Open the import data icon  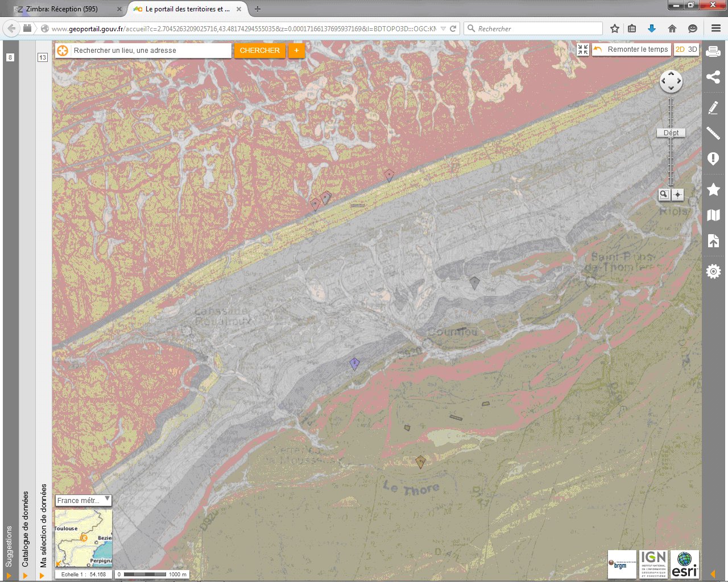[713, 241]
